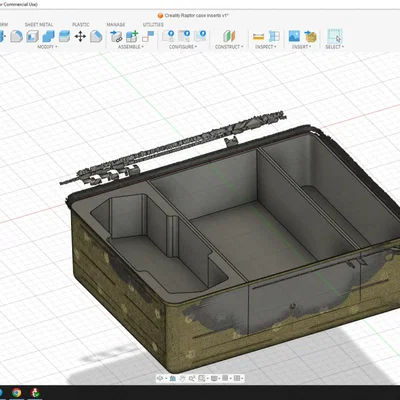
Task: Click the third Configure icon
Action: coord(200,36)
